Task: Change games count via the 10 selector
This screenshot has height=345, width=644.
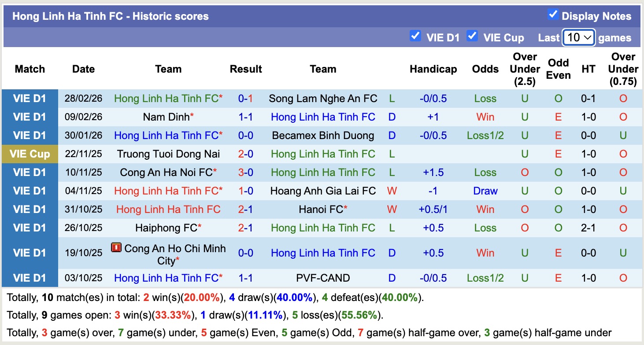Action: click(x=578, y=38)
